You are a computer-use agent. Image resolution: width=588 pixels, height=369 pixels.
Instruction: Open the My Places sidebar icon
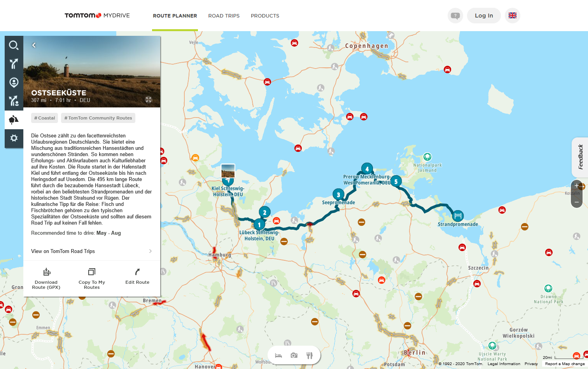[14, 83]
